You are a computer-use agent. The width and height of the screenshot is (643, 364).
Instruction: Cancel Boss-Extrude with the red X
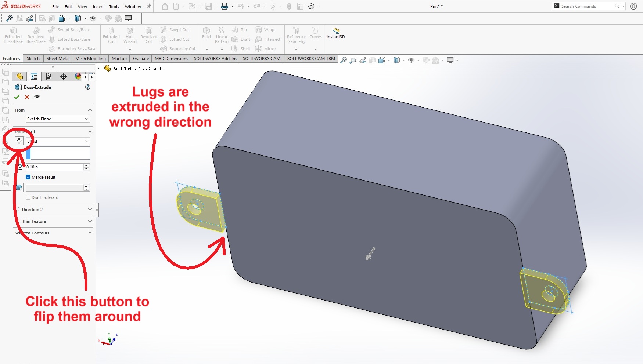(x=27, y=97)
